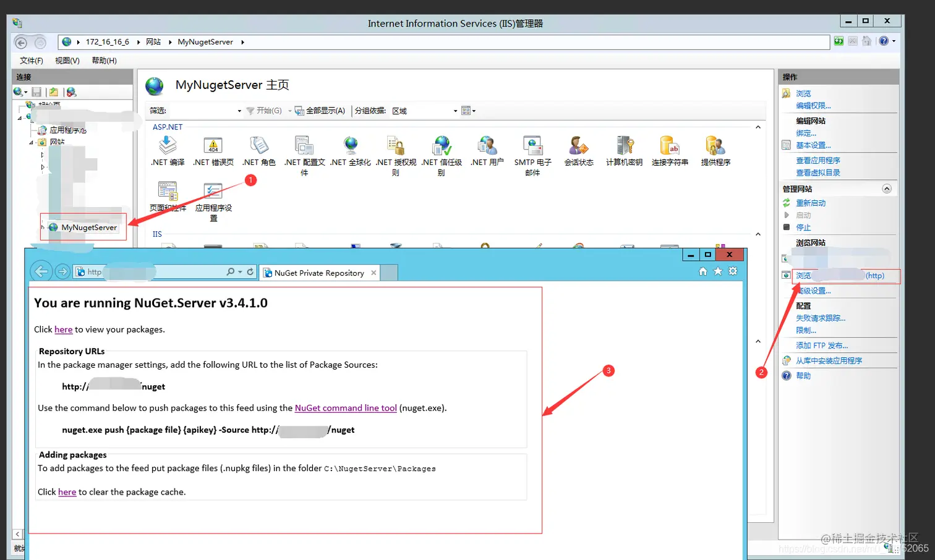Open the 页面和控件 feature icon
The width and height of the screenshot is (935, 560).
click(168, 191)
